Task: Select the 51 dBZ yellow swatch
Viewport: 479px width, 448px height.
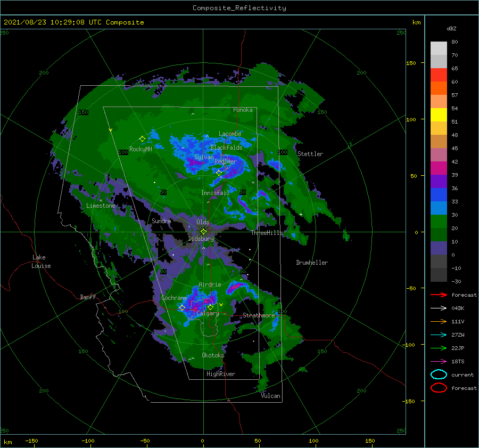Action: [x=439, y=115]
